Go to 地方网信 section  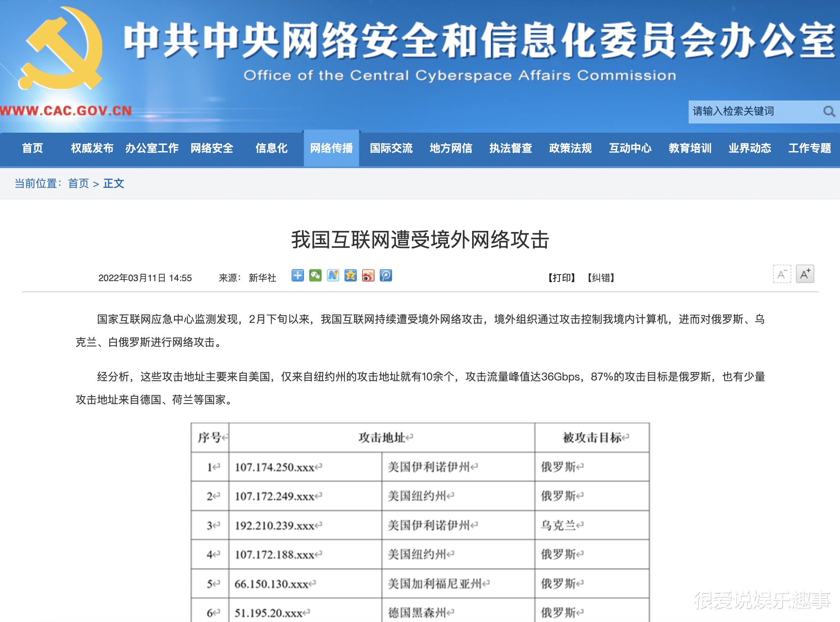point(451,148)
